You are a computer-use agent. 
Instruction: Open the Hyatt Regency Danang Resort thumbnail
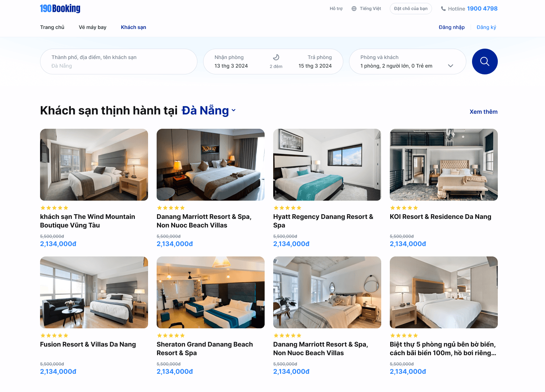tap(327, 165)
